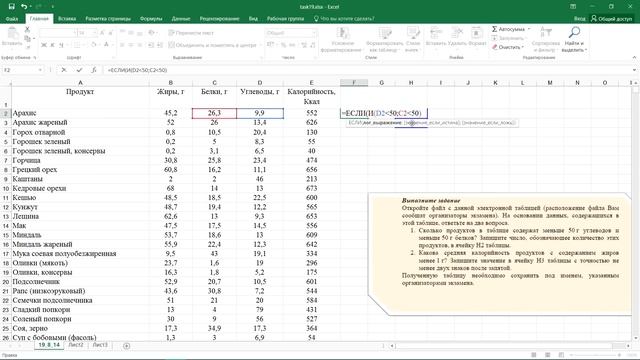
Task: Collapse the ribbon with the up arrow
Action: (634, 58)
